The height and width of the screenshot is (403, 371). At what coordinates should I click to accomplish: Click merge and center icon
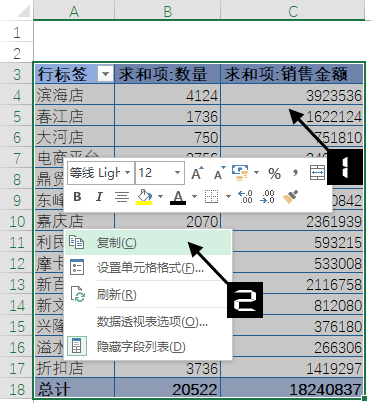tap(317, 173)
